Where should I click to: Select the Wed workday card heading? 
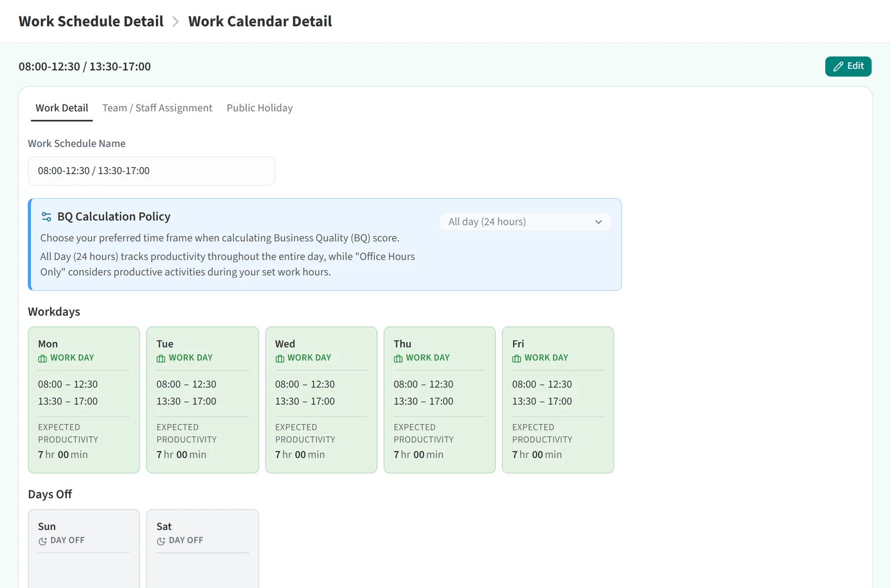click(285, 344)
